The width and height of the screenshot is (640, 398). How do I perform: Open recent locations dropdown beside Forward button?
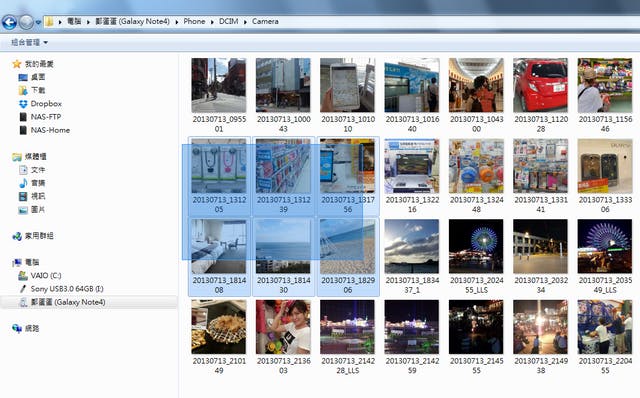pyautogui.click(x=38, y=22)
